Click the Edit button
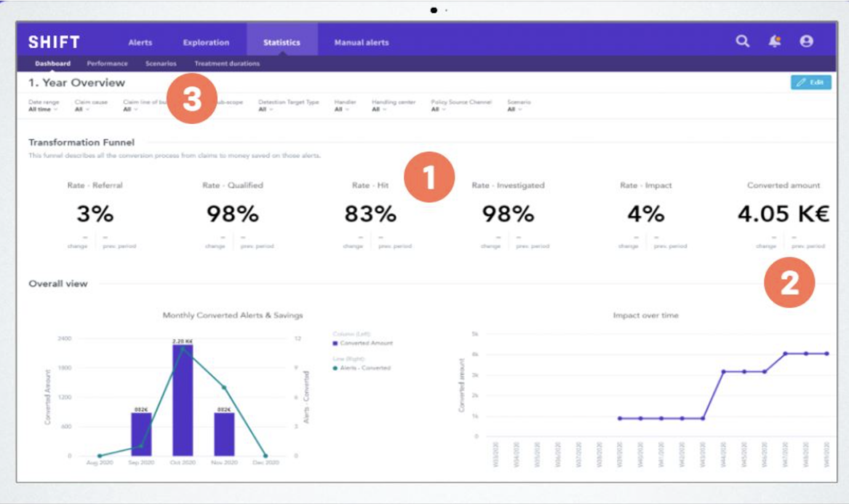 [811, 82]
